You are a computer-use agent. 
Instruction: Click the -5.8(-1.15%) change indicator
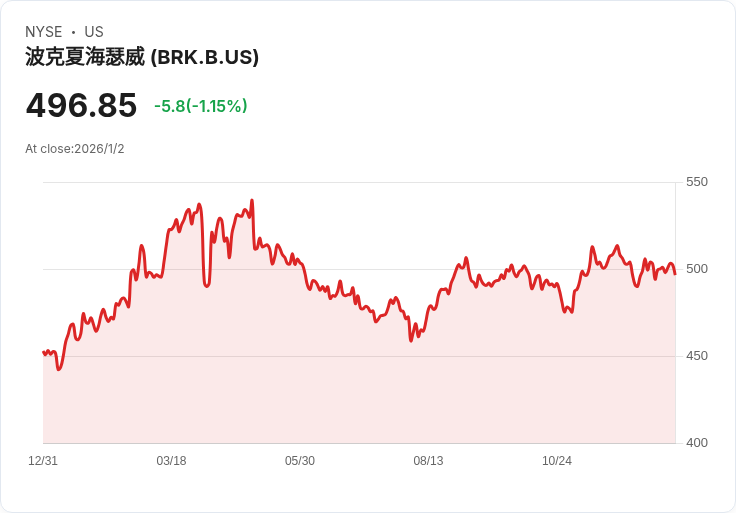click(x=200, y=106)
